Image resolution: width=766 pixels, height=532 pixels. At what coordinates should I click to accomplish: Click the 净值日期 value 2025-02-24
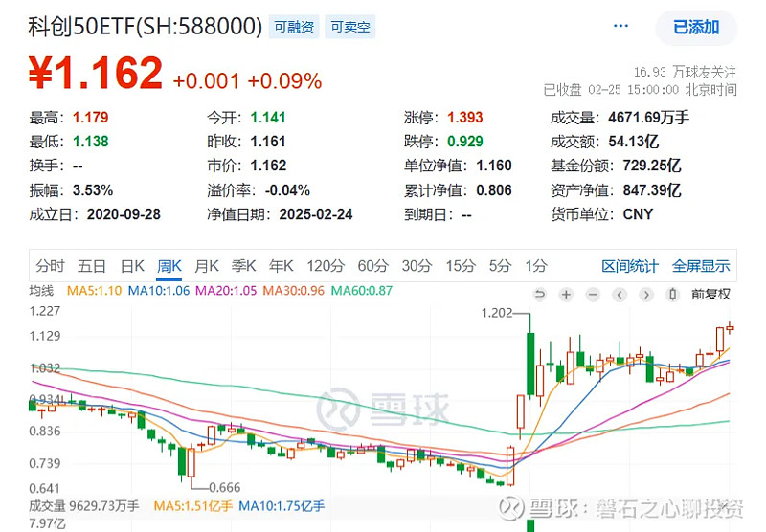point(316,214)
